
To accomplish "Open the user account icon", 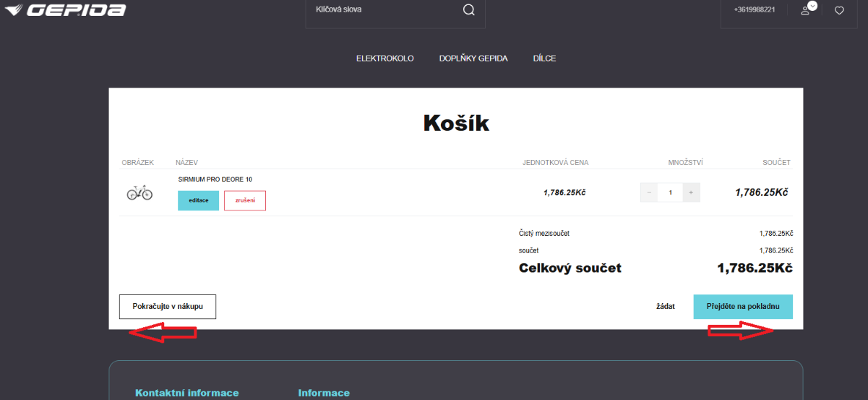I will 805,10.
